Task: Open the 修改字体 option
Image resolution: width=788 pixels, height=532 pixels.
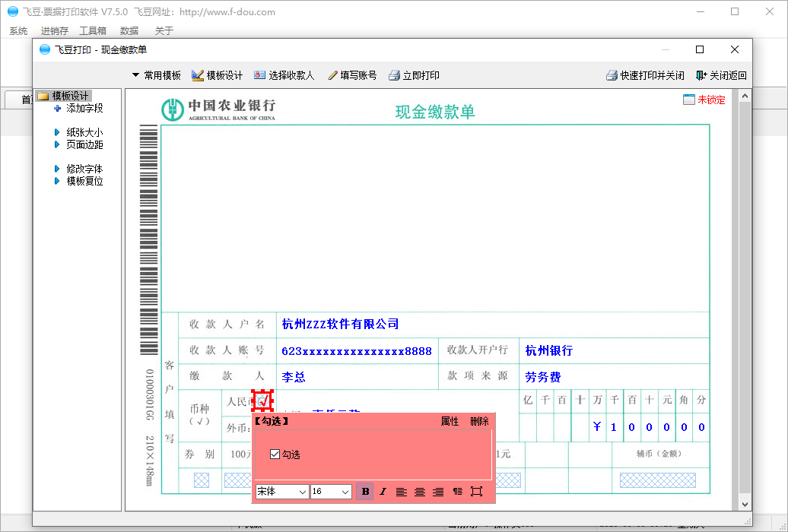Action: click(x=79, y=169)
